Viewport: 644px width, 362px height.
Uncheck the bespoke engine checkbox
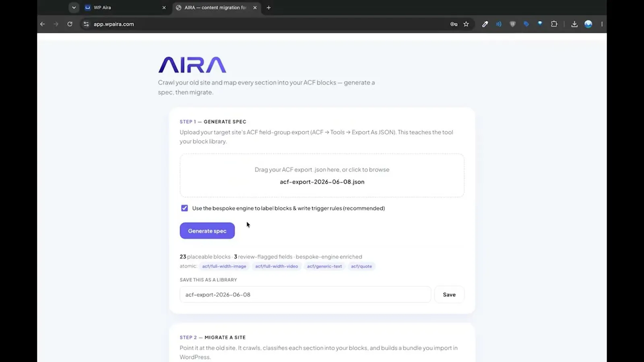pos(184,208)
